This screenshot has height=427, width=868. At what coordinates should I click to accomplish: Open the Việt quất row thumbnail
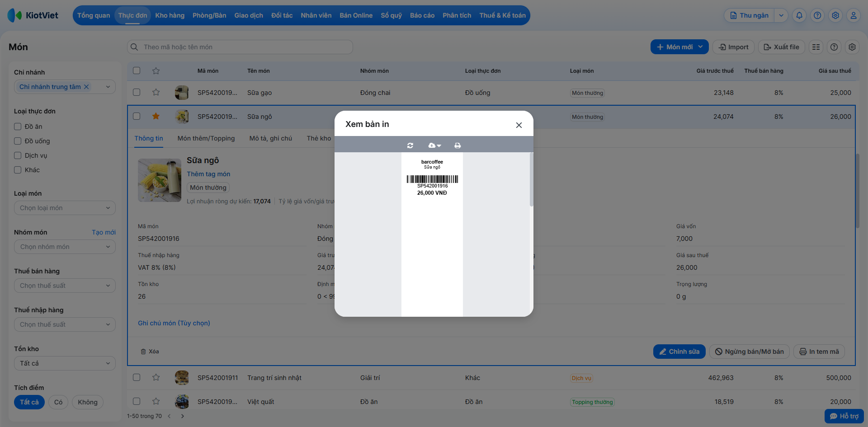pyautogui.click(x=182, y=402)
